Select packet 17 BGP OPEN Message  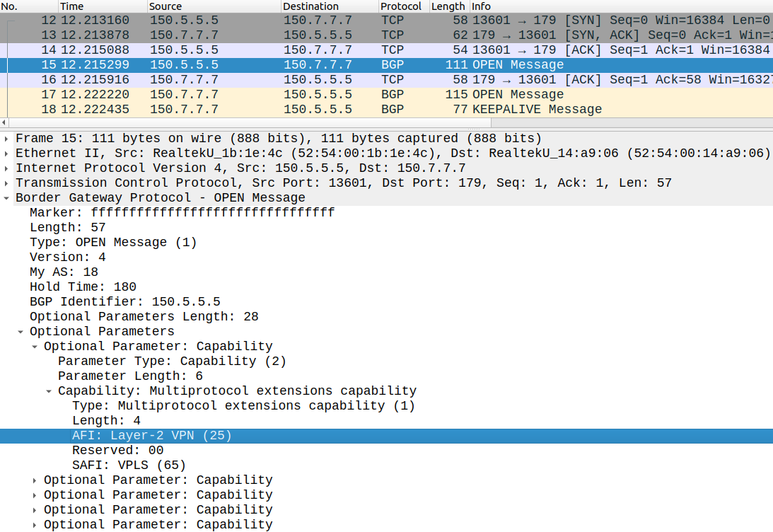point(386,94)
